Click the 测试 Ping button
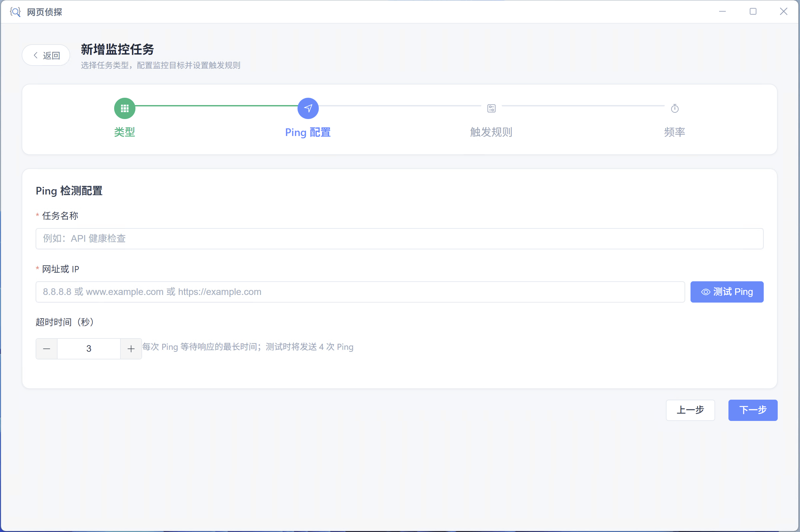The image size is (800, 532). (727, 292)
